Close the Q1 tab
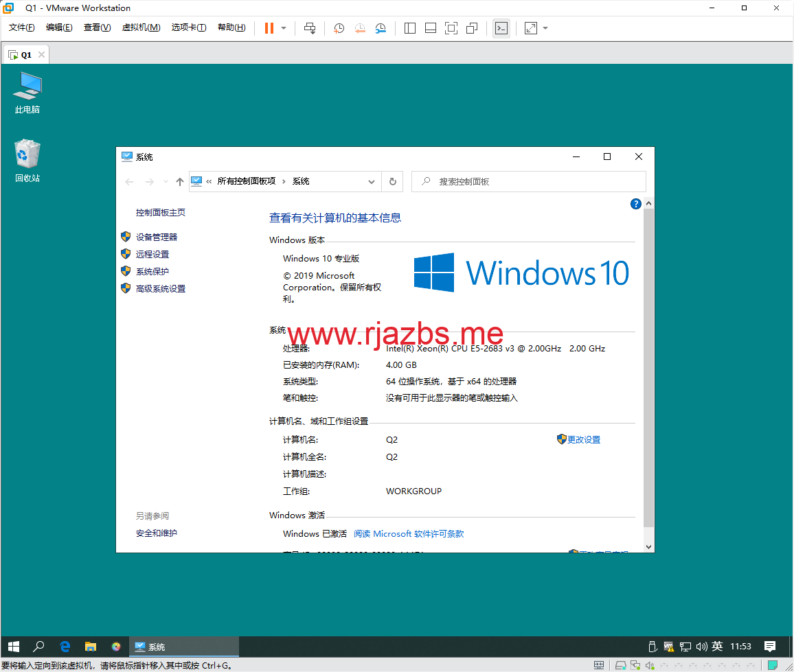This screenshot has width=794, height=672. click(41, 55)
